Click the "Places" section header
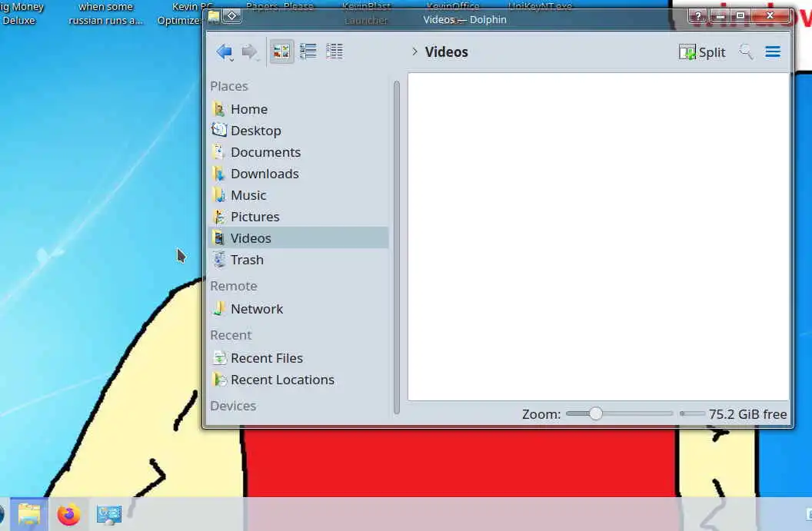Image resolution: width=812 pixels, height=531 pixels. [x=229, y=86]
